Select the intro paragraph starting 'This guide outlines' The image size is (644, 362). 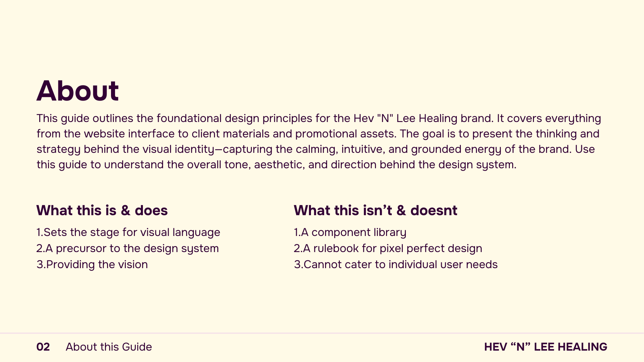(x=319, y=141)
